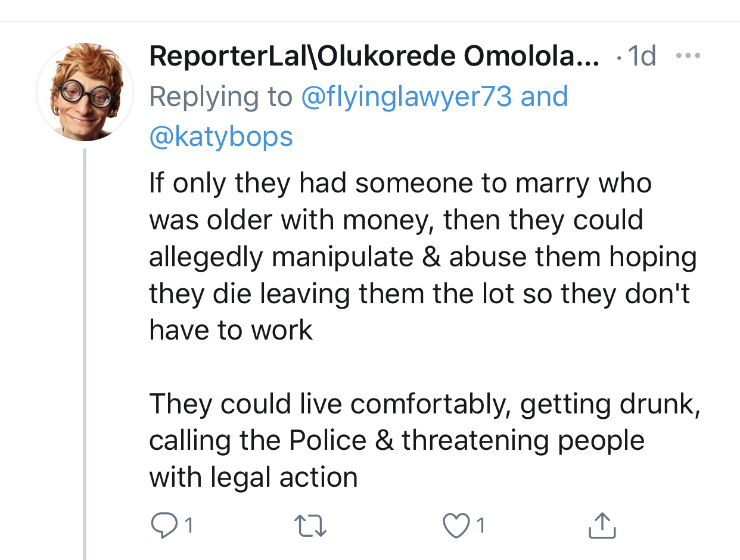The width and height of the screenshot is (740, 560).
Task: Click the blue "and" after @flyinglawyer73
Action: [544, 97]
